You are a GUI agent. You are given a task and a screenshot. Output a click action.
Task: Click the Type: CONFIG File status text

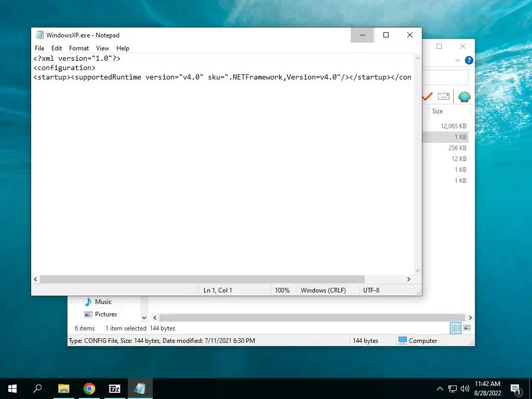[162, 340]
